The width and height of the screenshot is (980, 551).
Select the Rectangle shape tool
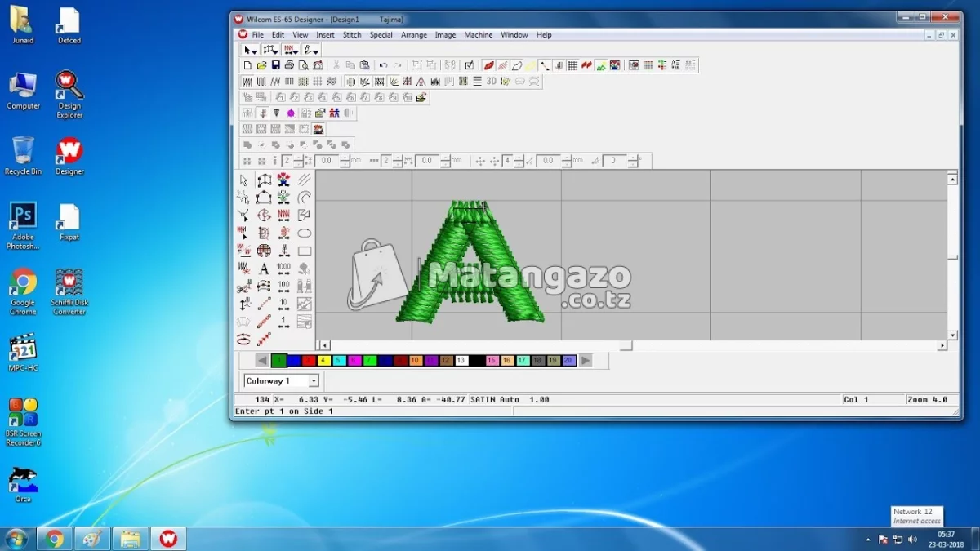point(304,251)
